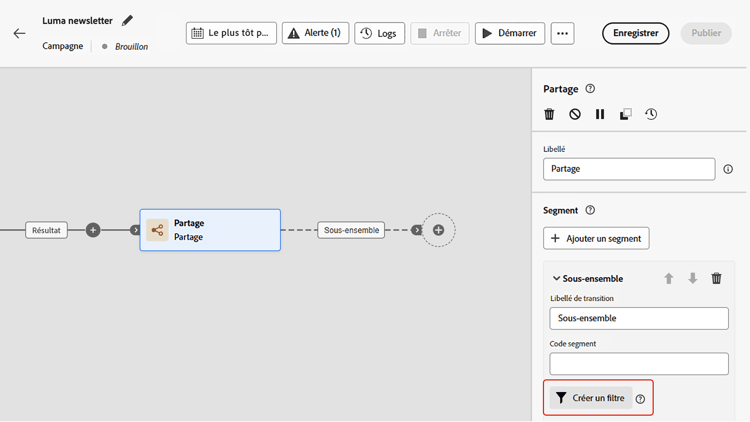Go back using the left arrow
750x422 pixels.
click(x=19, y=33)
